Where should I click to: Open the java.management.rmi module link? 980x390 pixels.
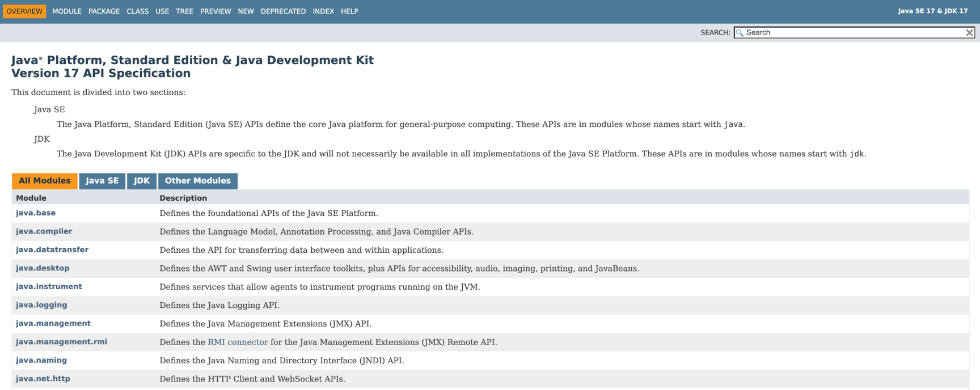point(61,342)
